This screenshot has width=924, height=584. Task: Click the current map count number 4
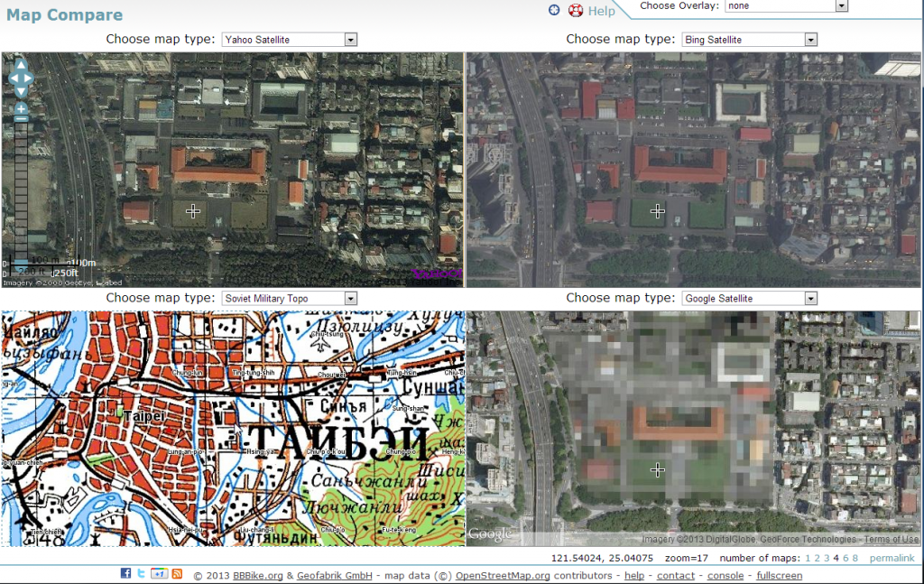pyautogui.click(x=836, y=558)
